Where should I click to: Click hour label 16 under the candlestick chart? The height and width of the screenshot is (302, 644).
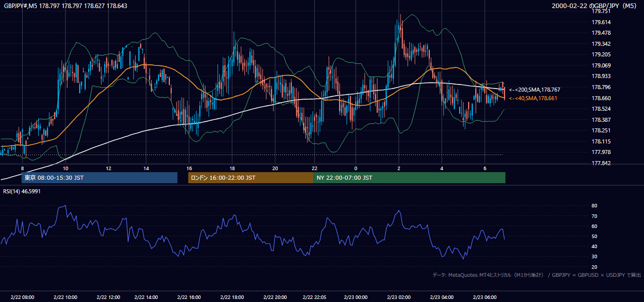pos(189,168)
